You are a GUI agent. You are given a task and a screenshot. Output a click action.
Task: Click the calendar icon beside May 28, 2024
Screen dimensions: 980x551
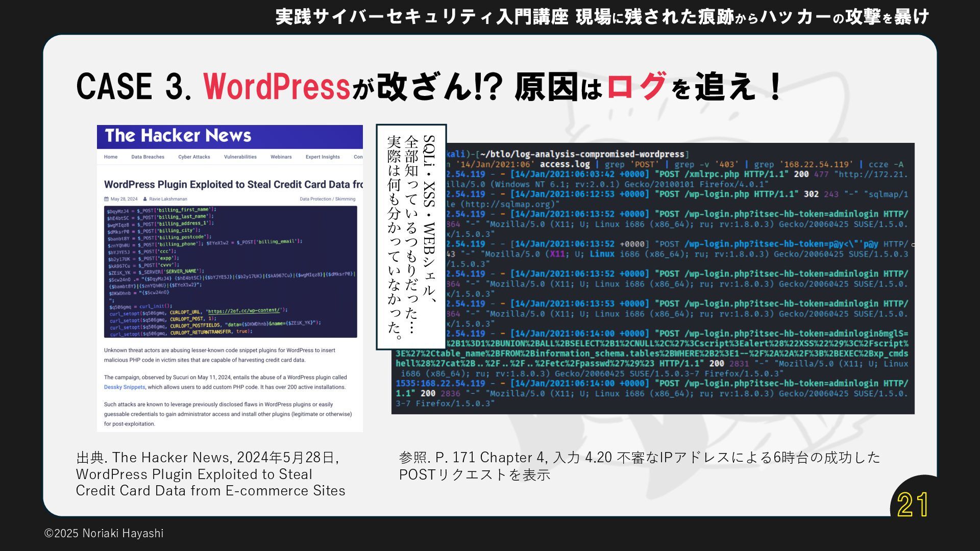[107, 199]
